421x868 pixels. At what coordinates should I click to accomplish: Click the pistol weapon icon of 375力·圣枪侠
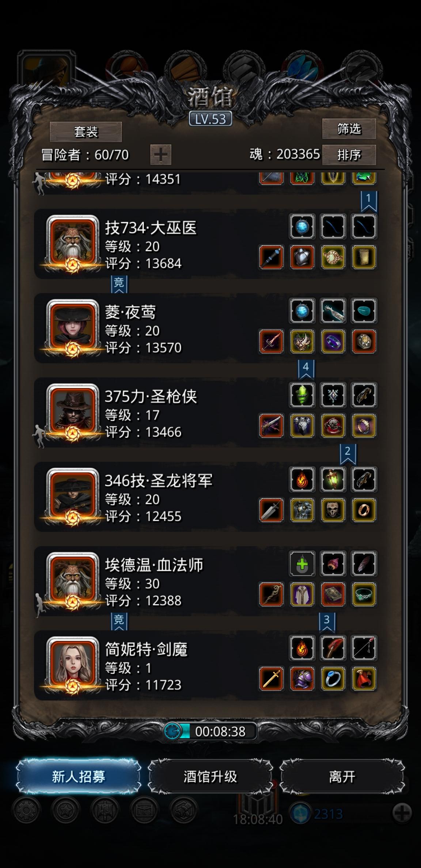[271, 426]
